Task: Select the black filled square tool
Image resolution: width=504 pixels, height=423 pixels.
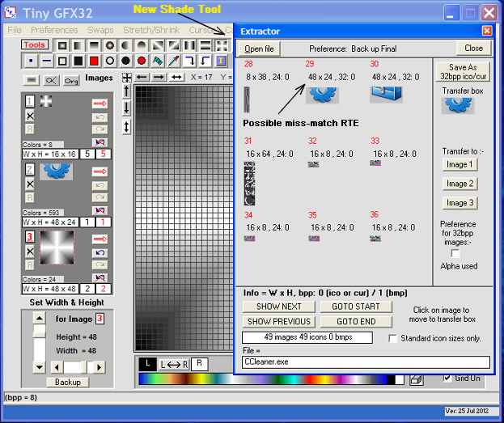Action: (78, 61)
